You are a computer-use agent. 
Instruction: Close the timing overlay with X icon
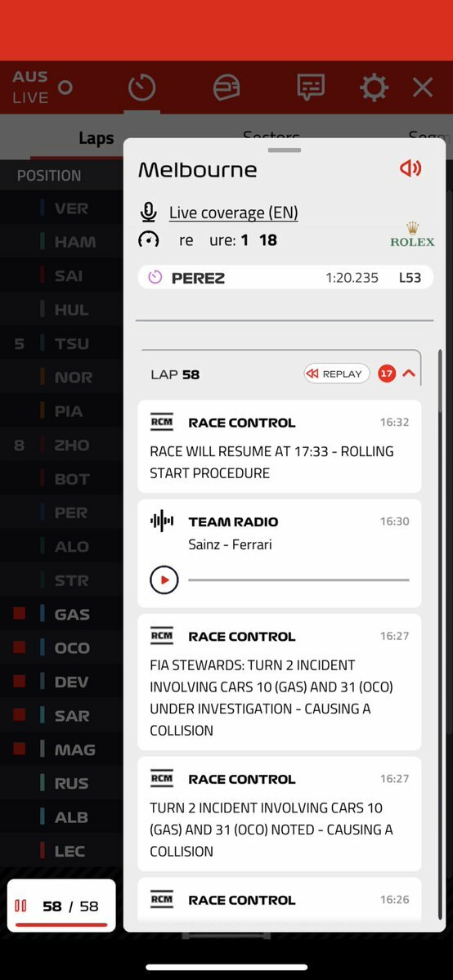pos(423,87)
